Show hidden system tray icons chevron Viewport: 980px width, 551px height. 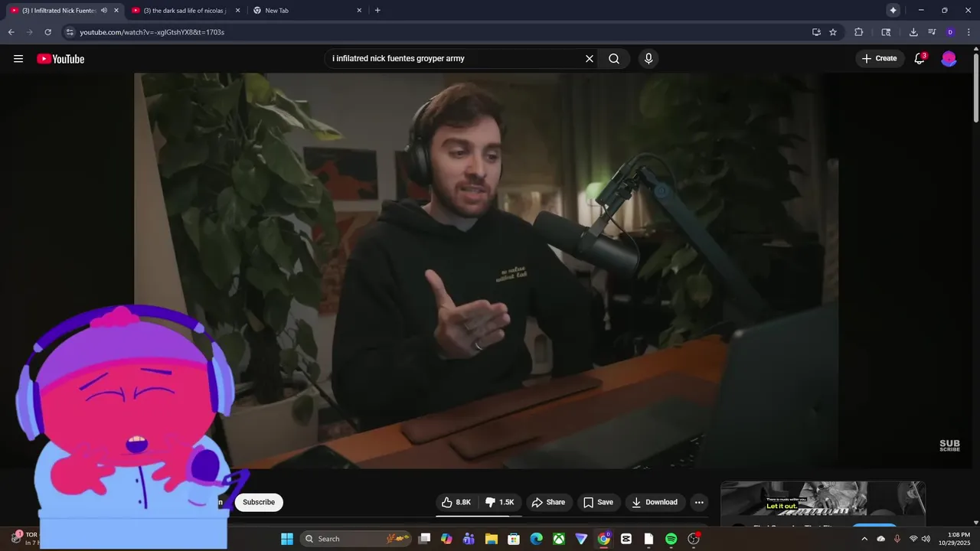pyautogui.click(x=864, y=539)
